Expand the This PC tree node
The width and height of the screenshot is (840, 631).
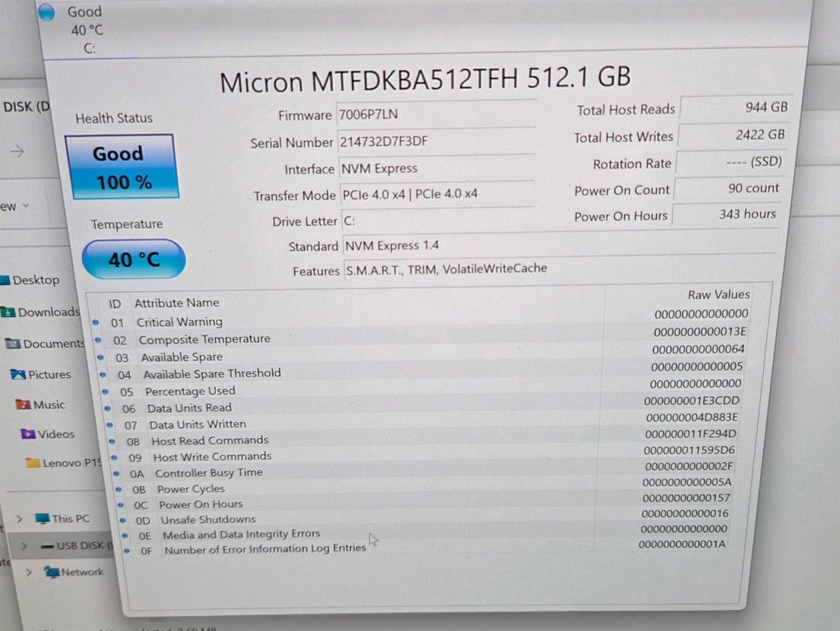[19, 518]
